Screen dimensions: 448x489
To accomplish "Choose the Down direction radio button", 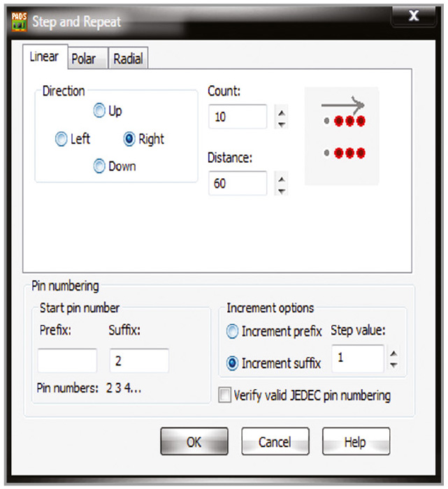I will pyautogui.click(x=100, y=166).
